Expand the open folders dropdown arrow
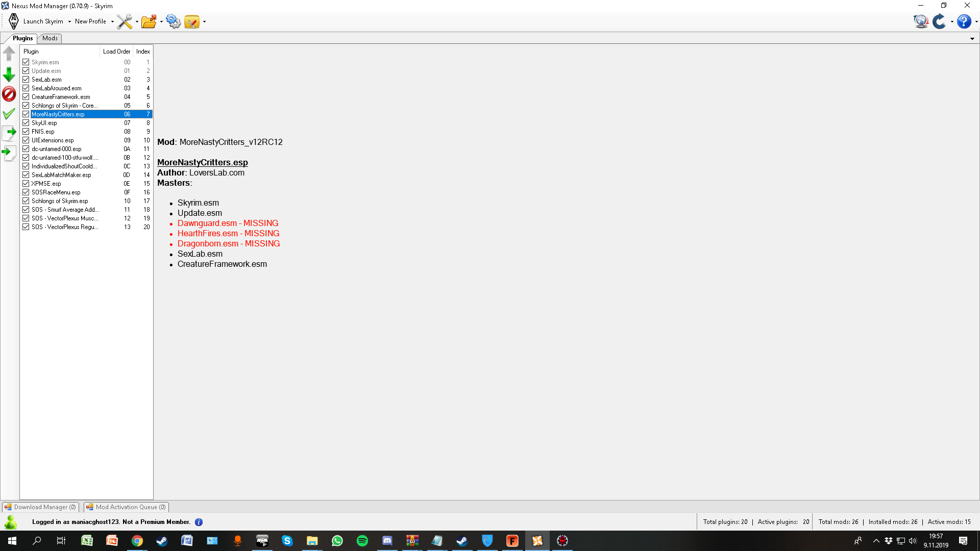The height and width of the screenshot is (551, 980). [161, 22]
